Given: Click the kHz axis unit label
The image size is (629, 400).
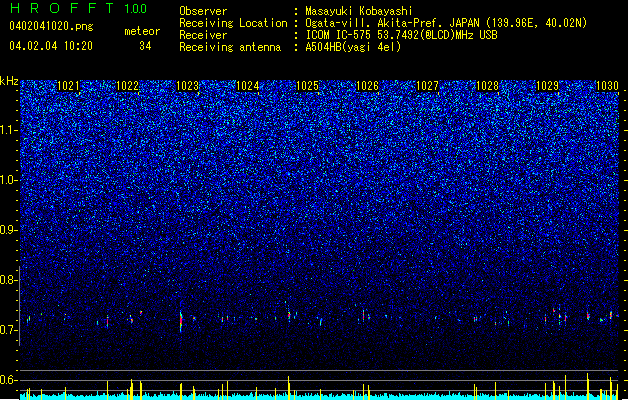Looking at the screenshot, I should [x=9, y=81].
